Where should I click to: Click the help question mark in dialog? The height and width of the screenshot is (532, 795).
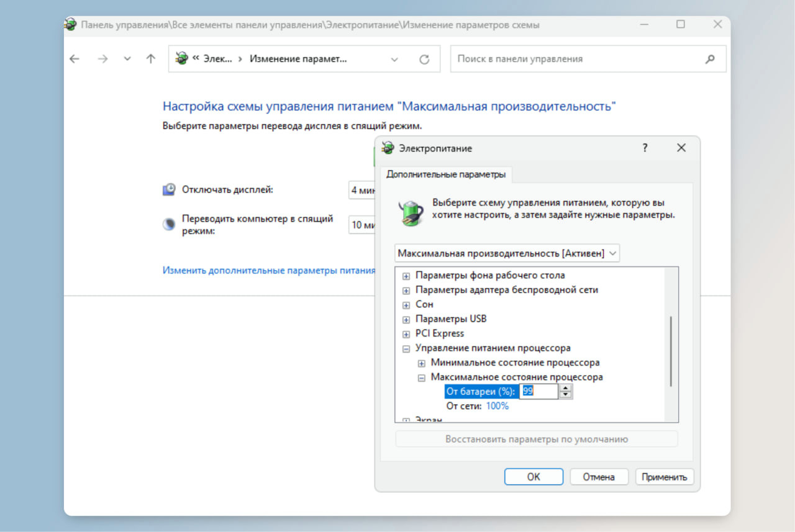pyautogui.click(x=645, y=148)
